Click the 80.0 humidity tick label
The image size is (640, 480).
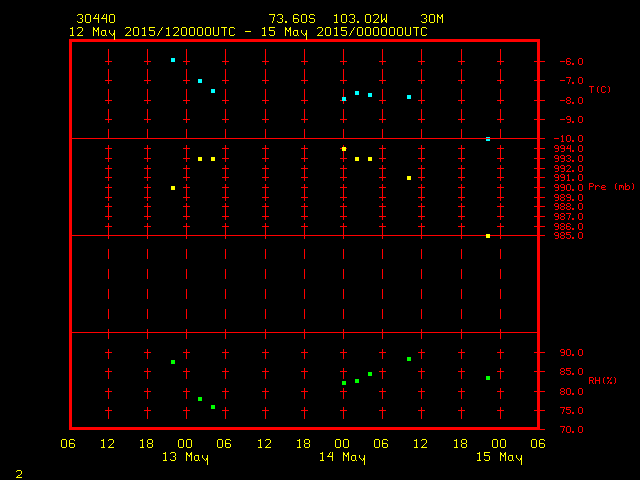(571, 391)
